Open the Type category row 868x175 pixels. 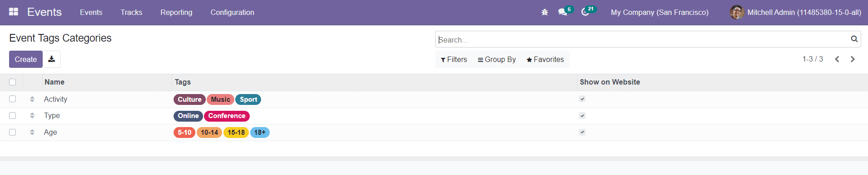click(x=434, y=116)
